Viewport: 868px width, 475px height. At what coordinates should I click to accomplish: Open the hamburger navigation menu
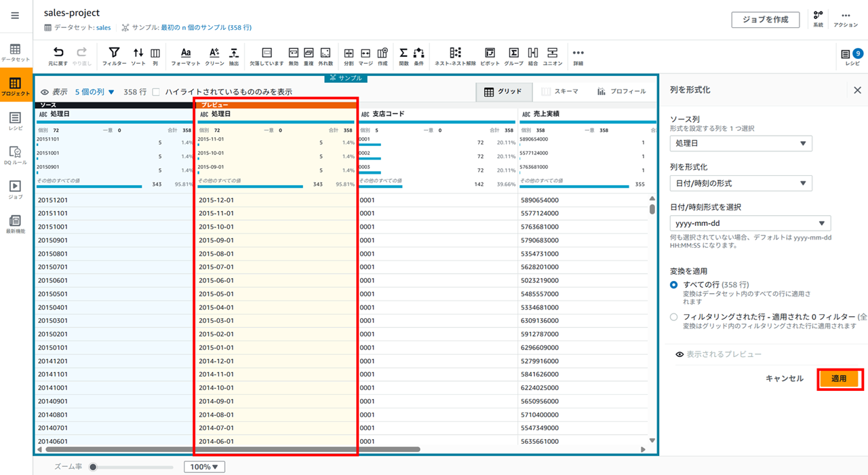click(16, 16)
